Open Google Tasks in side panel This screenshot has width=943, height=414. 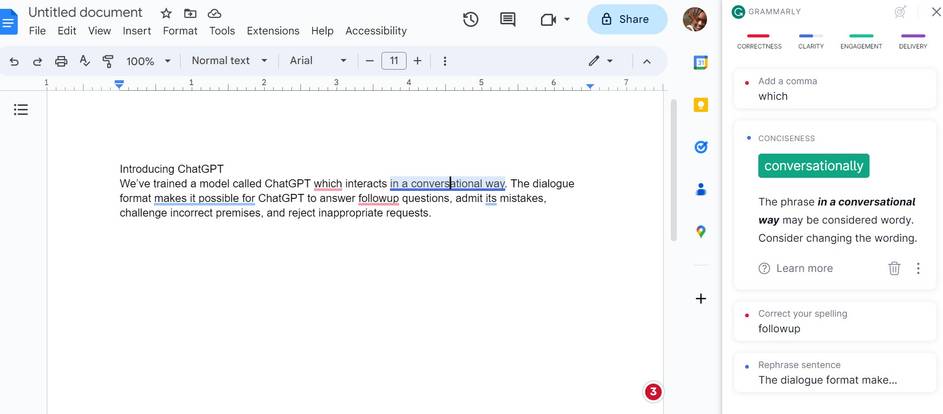[701, 147]
